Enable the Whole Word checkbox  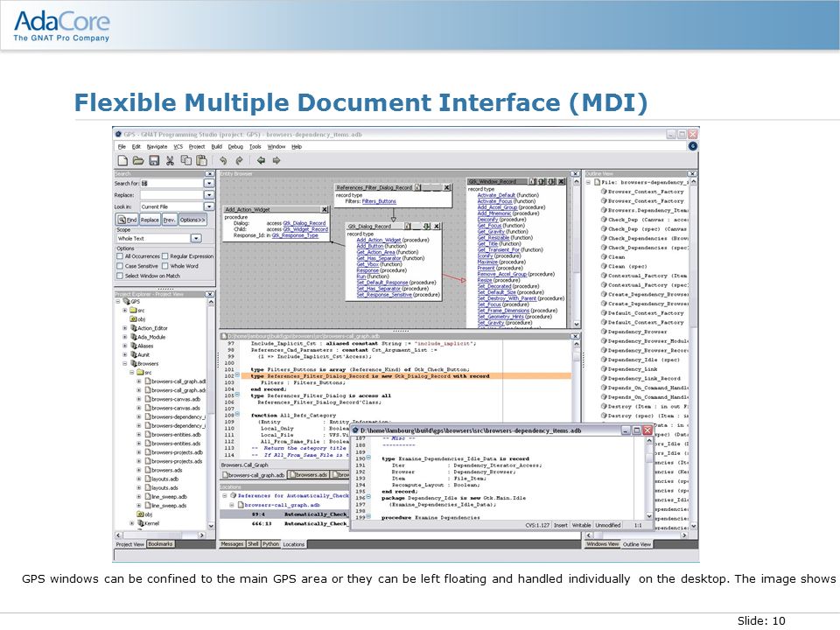point(165,266)
